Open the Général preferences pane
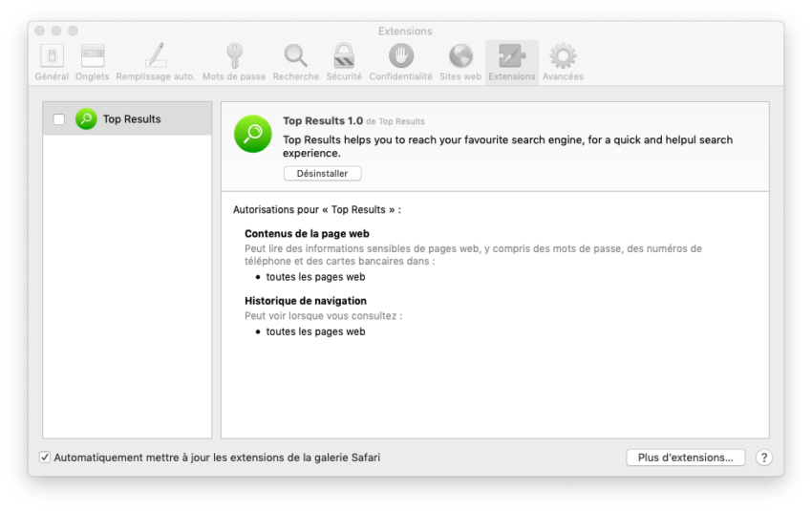The image size is (812, 511). [52, 63]
